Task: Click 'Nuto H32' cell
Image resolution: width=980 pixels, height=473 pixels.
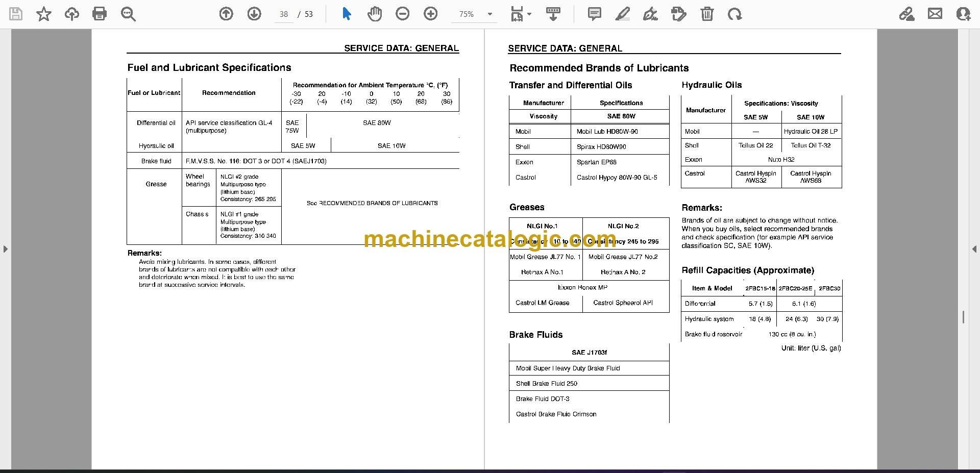Action: pos(781,160)
